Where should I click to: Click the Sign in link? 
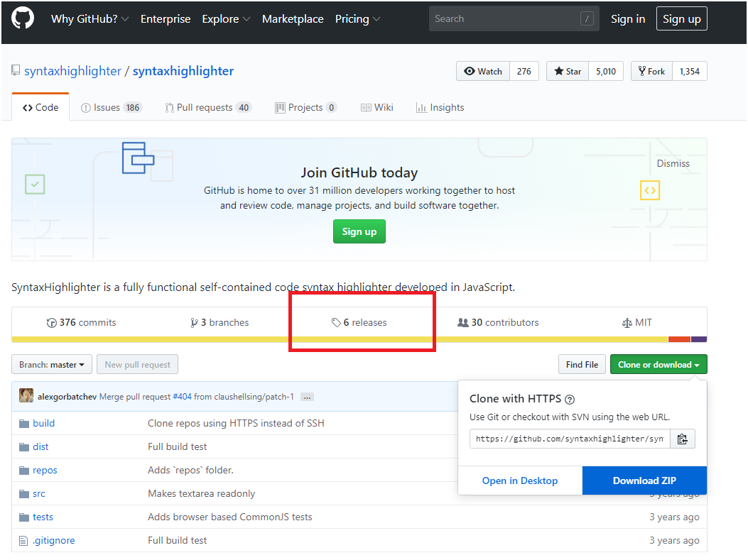628,18
